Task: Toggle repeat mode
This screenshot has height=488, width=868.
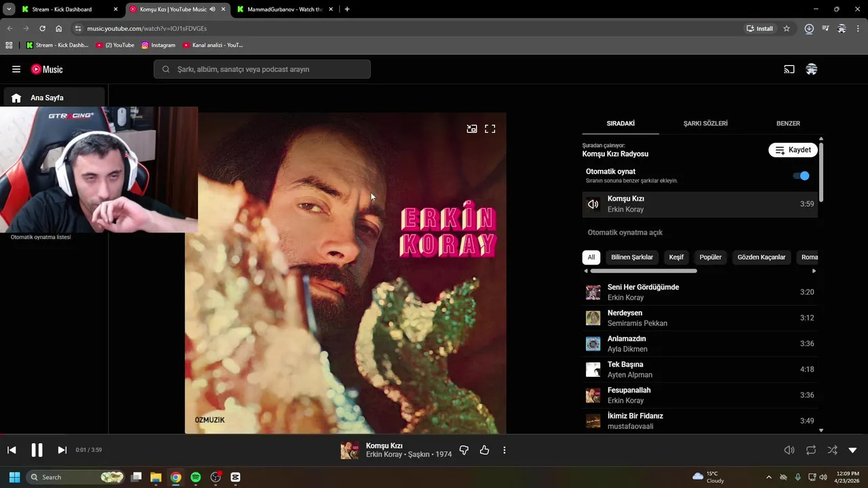Action: coord(811,450)
